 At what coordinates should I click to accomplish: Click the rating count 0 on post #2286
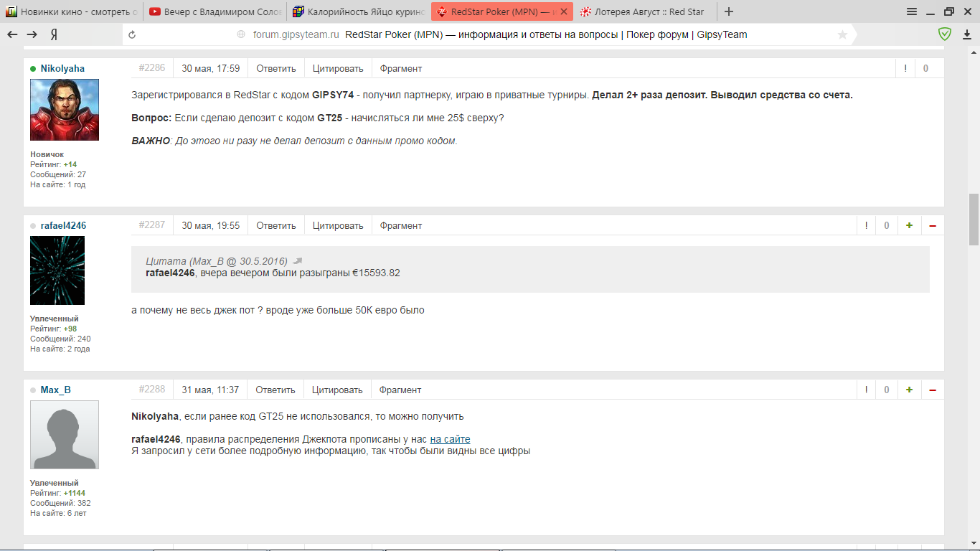tap(926, 68)
